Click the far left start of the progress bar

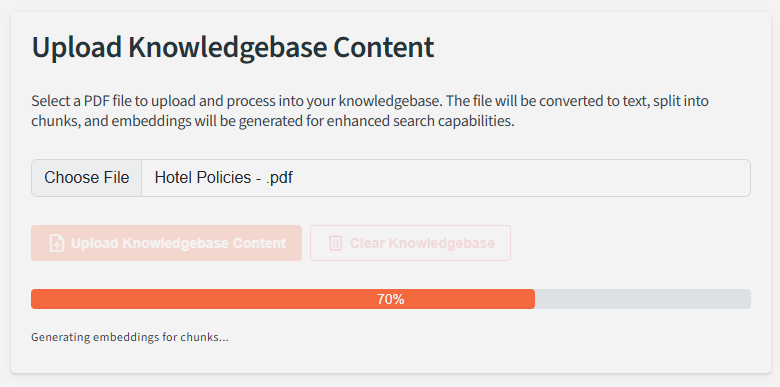[35, 299]
